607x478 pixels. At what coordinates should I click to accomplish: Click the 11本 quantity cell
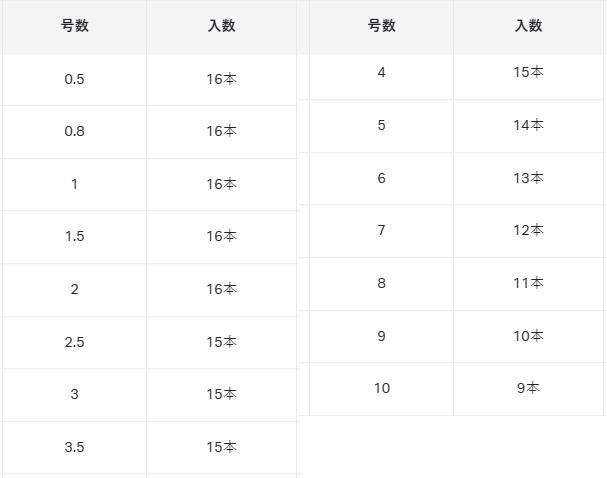[x=528, y=283]
